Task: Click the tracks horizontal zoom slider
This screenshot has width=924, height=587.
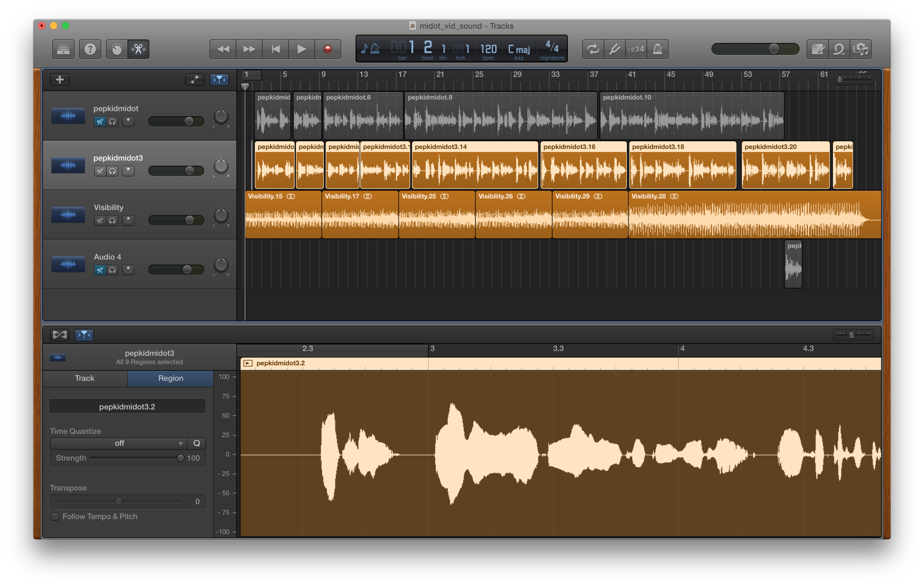Action: point(854,80)
